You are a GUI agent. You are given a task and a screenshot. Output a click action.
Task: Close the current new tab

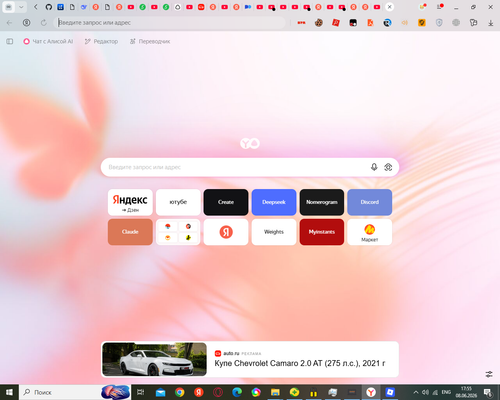[389, 7]
